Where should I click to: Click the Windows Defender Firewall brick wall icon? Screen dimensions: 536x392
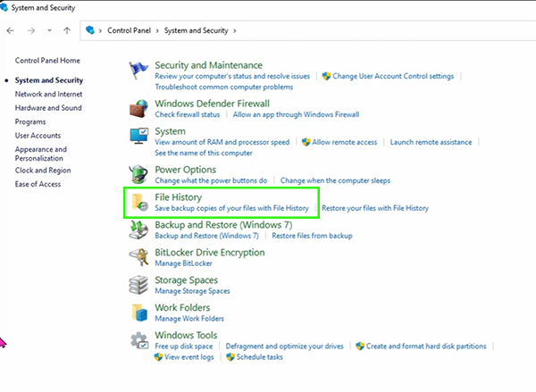click(138, 108)
